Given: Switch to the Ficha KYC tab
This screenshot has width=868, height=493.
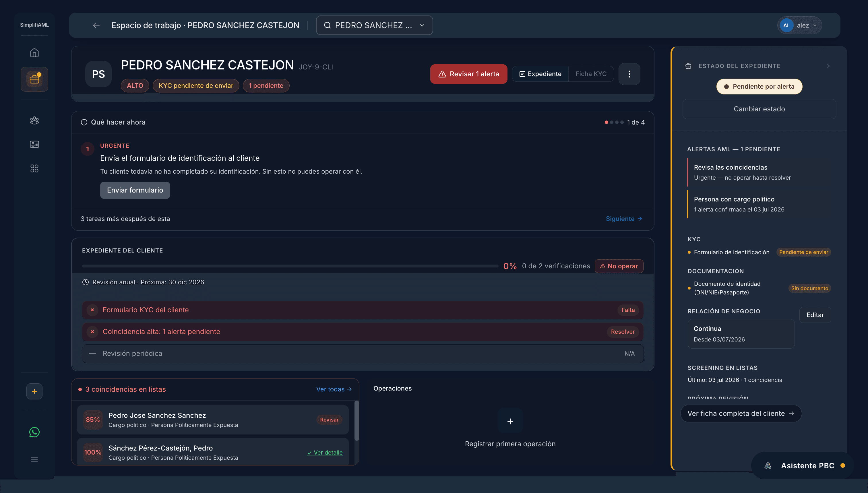Looking at the screenshot, I should coord(591,74).
